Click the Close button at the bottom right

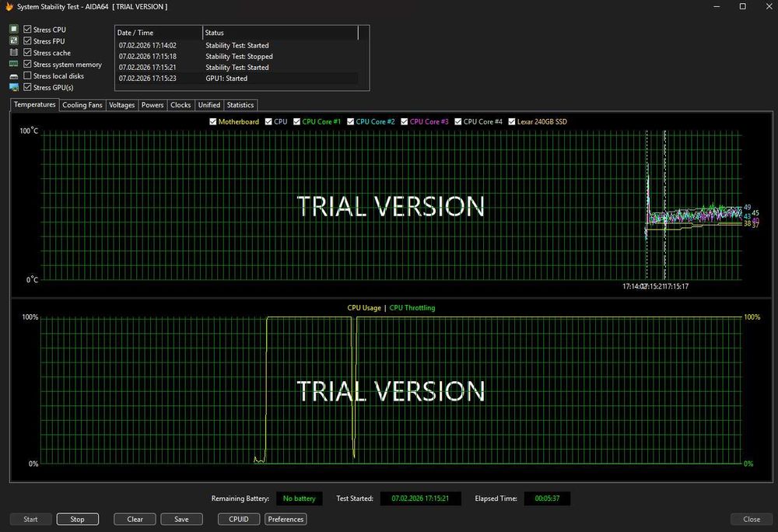pyautogui.click(x=752, y=519)
